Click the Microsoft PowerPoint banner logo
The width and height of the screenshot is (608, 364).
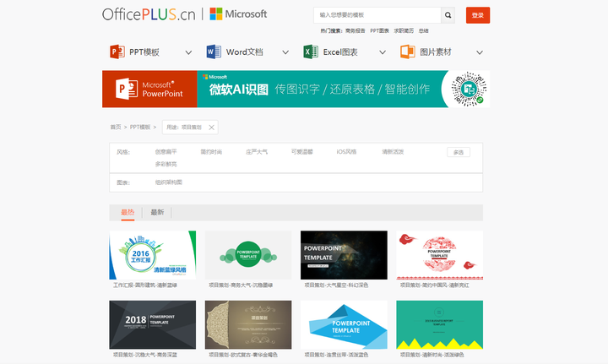(149, 89)
